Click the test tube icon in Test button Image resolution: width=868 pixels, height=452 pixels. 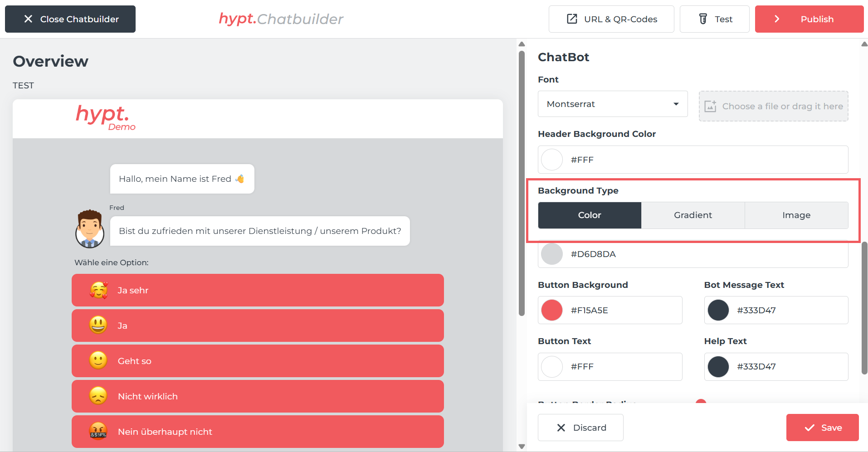(x=703, y=19)
